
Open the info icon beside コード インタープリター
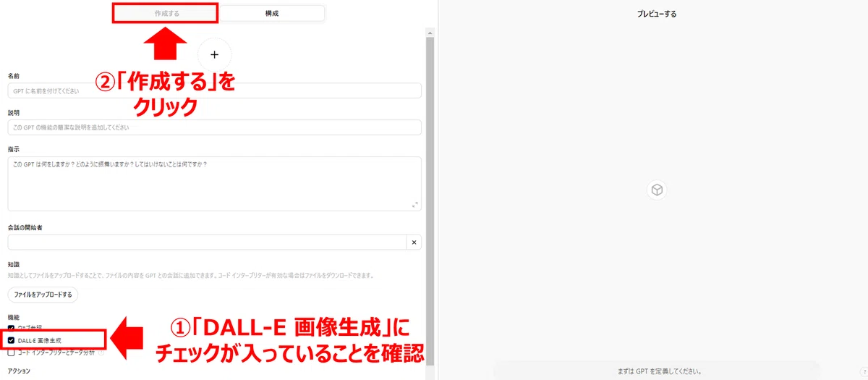tap(101, 352)
